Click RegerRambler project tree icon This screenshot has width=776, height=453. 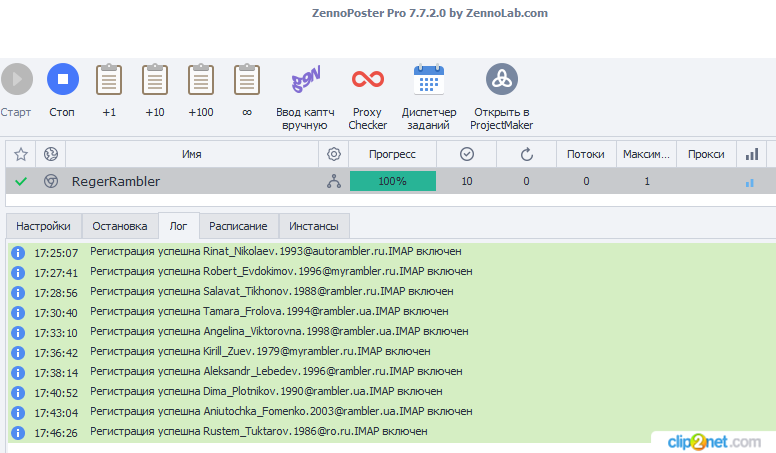click(x=334, y=182)
